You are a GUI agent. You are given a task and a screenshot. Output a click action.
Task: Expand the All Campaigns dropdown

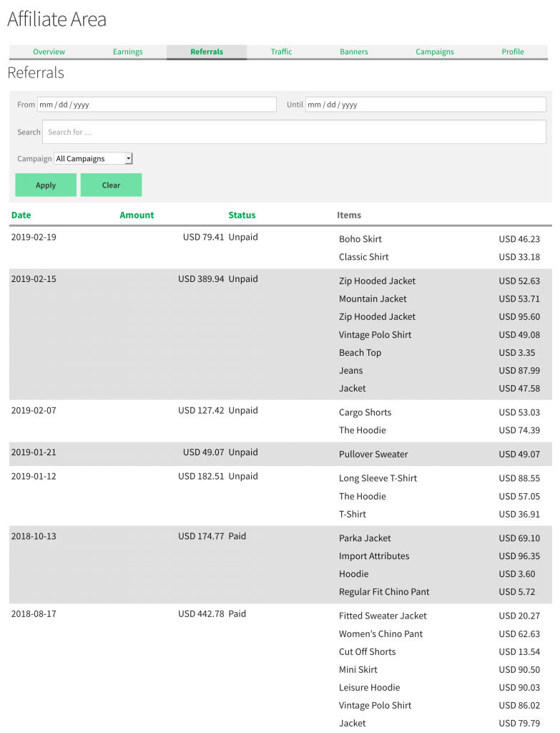click(94, 158)
